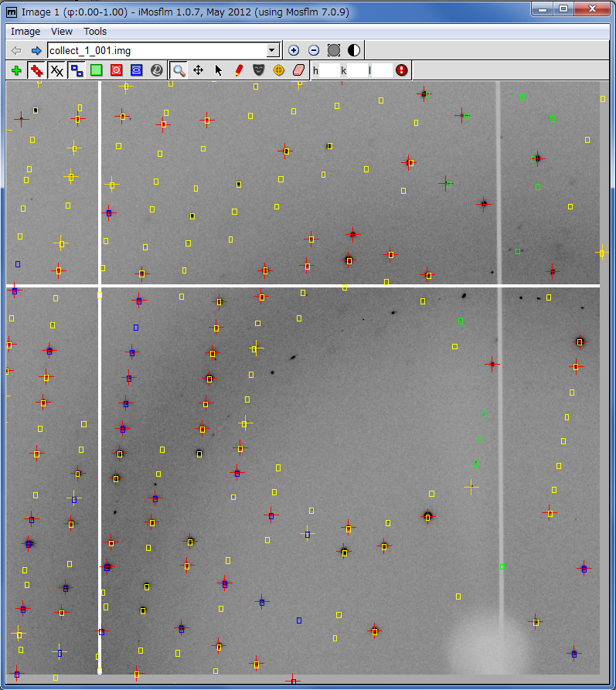This screenshot has height=690, width=616.
Task: Click the orange beam centre crosshair icon
Action: point(279,70)
